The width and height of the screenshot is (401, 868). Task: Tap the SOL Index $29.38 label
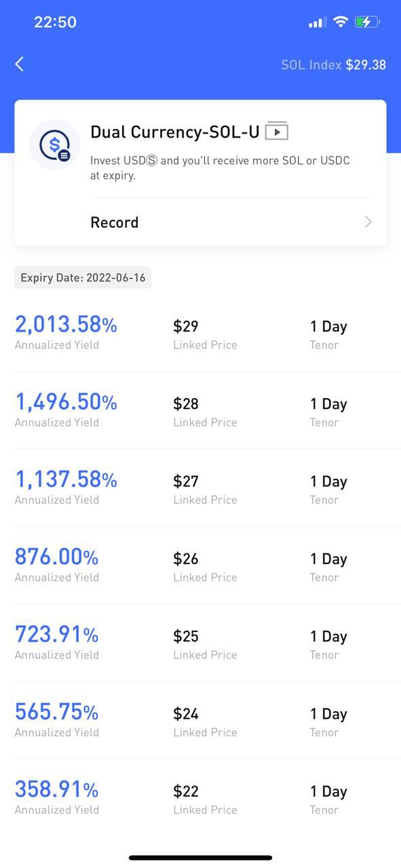pyautogui.click(x=334, y=64)
